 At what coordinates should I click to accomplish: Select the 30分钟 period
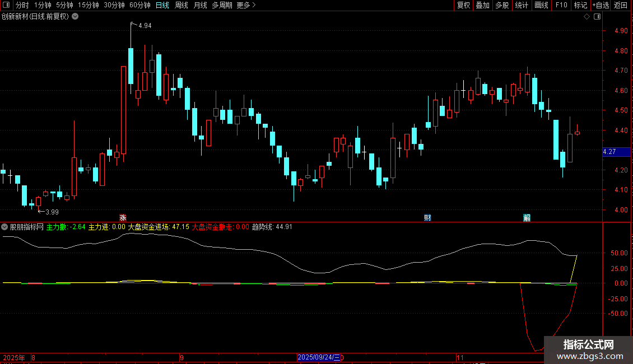click(x=114, y=5)
